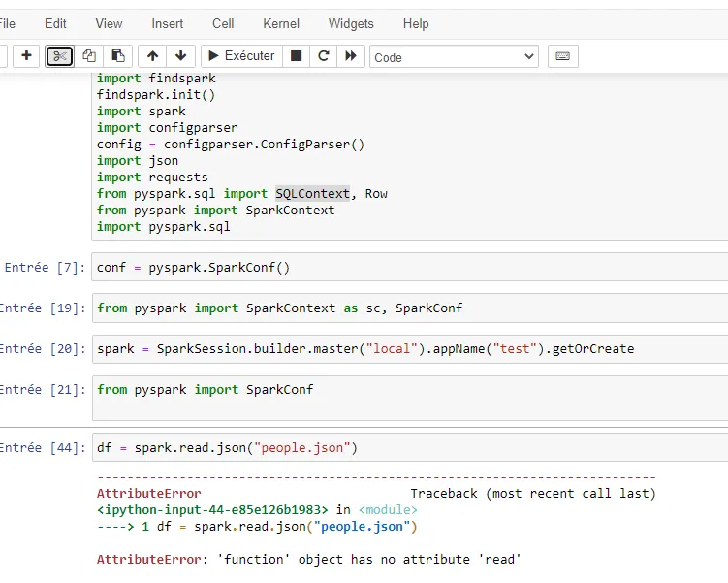Select cell 'from pyspark import SparkConf'
The image size is (728, 583).
(x=409, y=398)
